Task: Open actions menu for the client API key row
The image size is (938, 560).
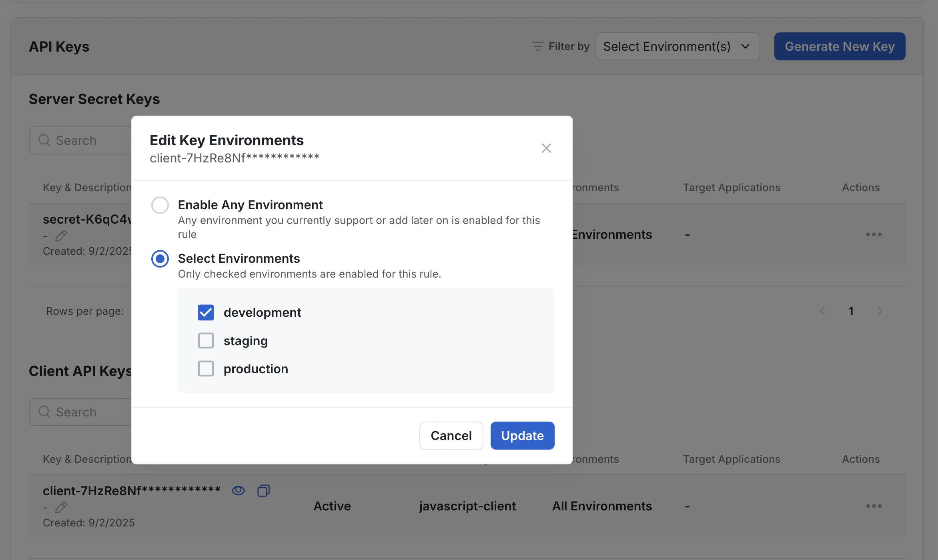Action: point(874,506)
